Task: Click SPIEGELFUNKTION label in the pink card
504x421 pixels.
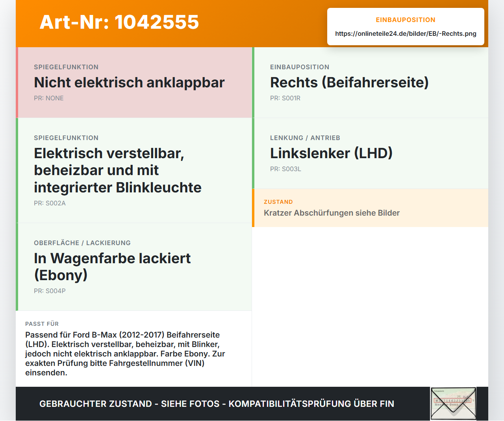Action: pos(66,67)
